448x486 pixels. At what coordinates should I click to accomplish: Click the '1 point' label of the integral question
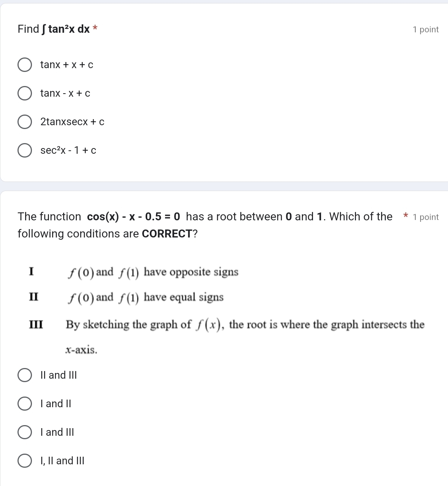pyautogui.click(x=426, y=29)
